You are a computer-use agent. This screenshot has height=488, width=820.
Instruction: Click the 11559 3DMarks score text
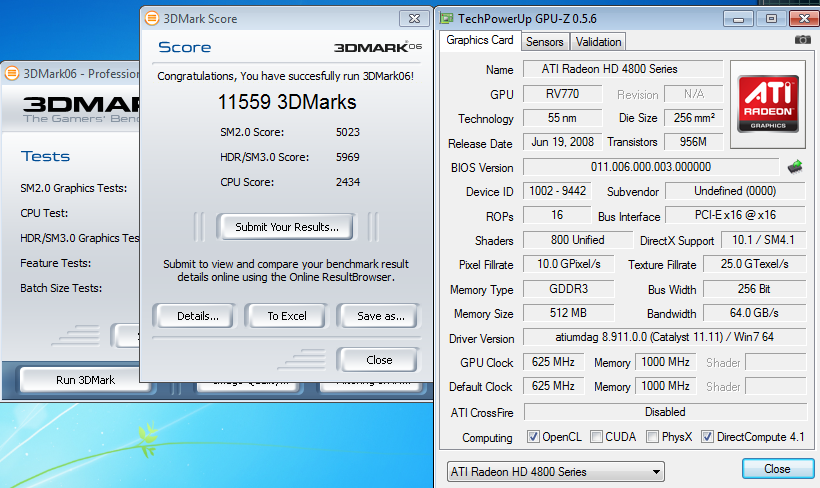(287, 103)
